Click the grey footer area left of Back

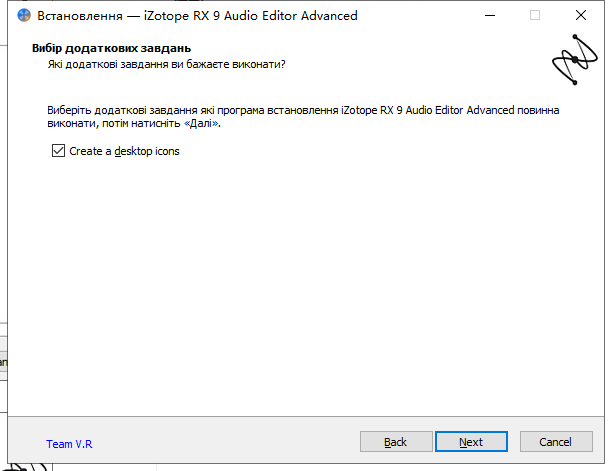[x=220, y=442]
